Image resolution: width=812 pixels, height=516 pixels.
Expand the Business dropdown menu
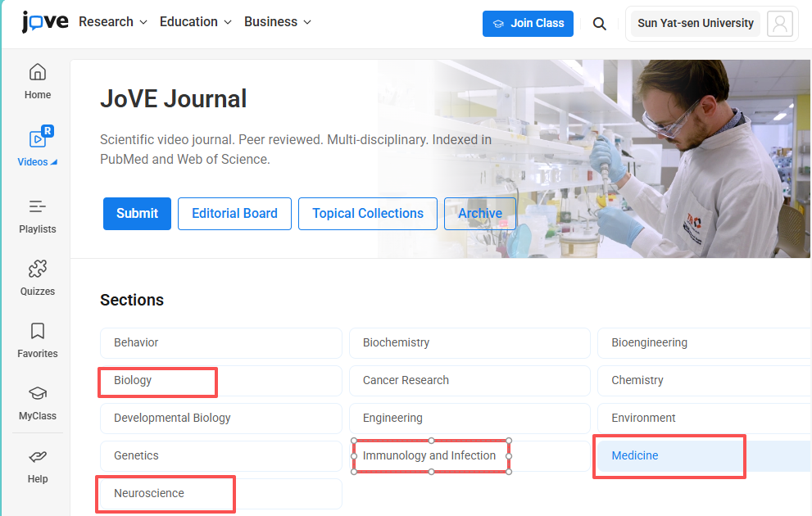[278, 22]
